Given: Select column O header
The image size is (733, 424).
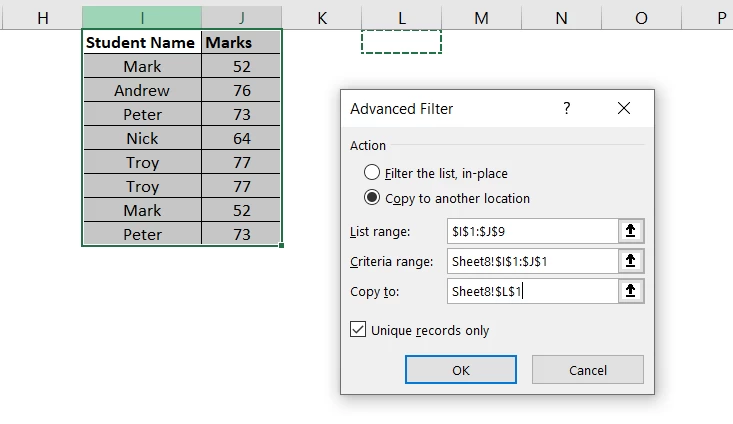Looking at the screenshot, I should [641, 18].
